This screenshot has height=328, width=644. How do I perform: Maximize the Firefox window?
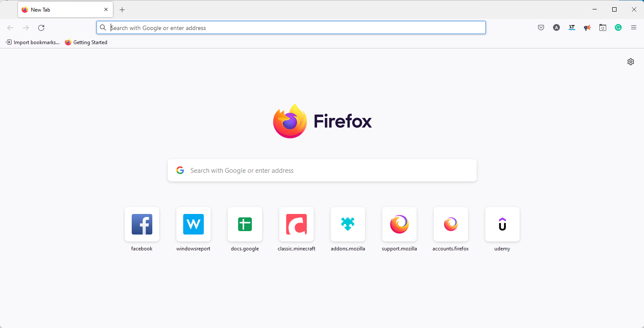click(x=614, y=9)
